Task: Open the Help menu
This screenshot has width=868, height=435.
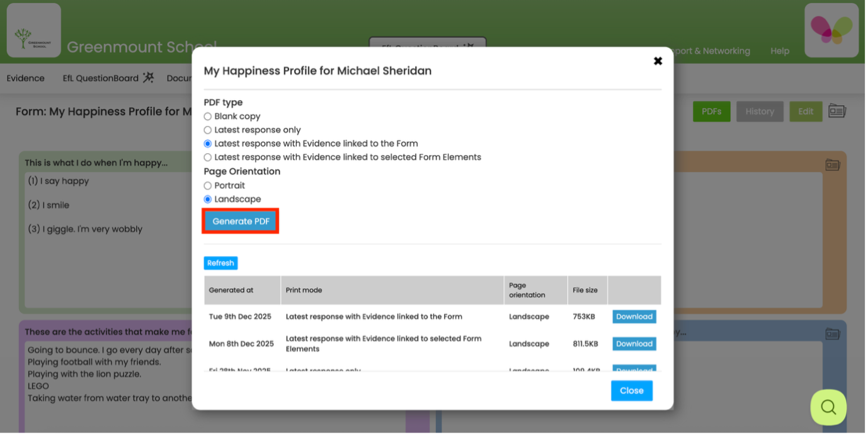Action: pos(779,51)
